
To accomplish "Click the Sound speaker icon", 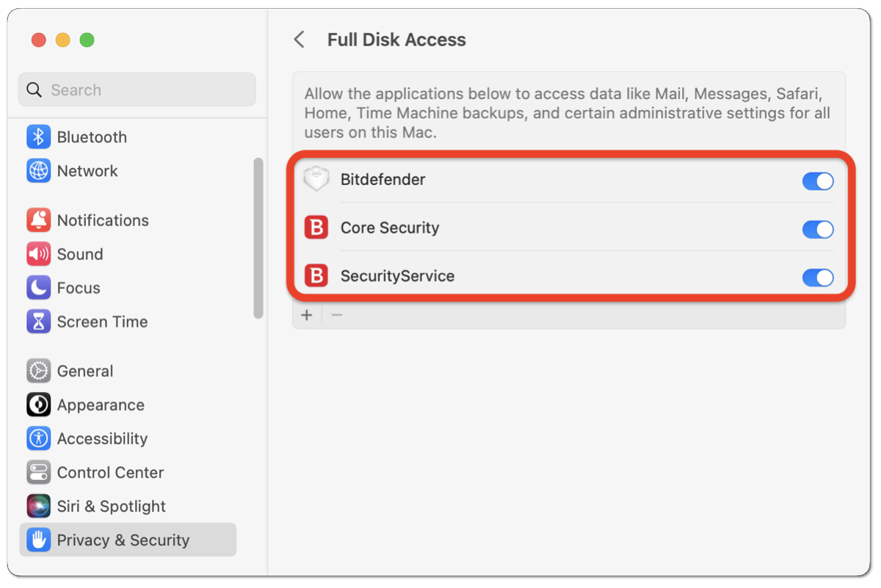I will (37, 254).
